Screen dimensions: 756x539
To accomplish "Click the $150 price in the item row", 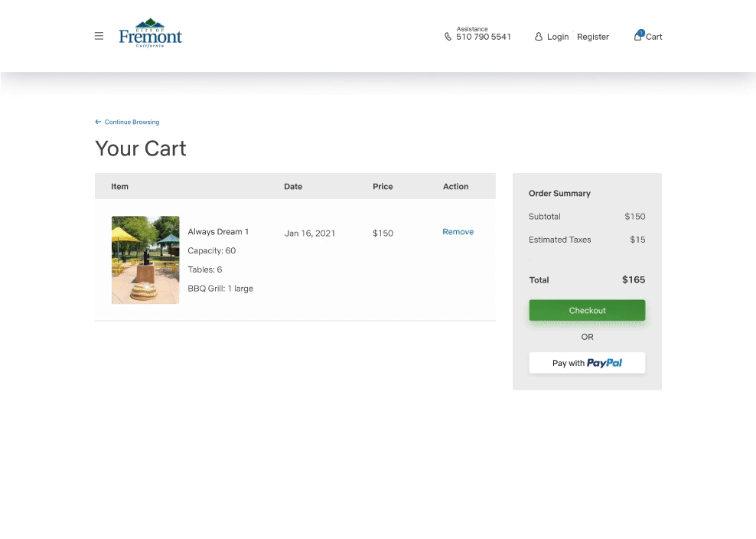I will pos(383,233).
